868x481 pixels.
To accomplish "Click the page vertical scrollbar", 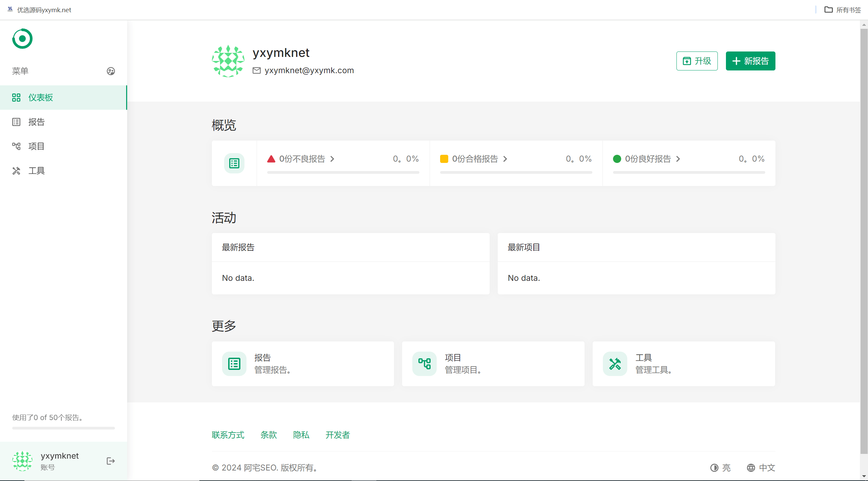I will tap(864, 241).
